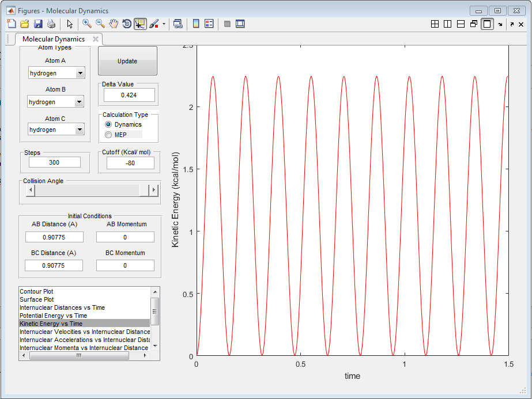Image resolution: width=532 pixels, height=399 pixels.
Task: Choose Contour Plot from the plot list
Action: [36, 291]
